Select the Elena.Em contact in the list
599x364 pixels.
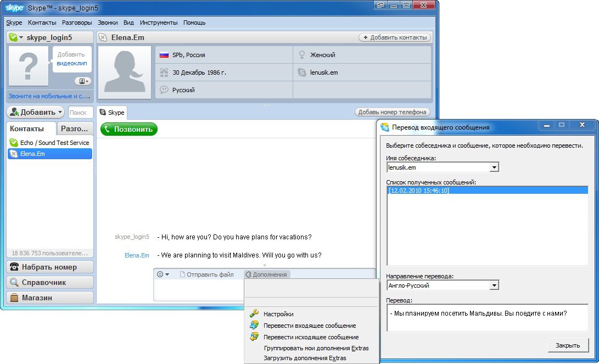coord(50,154)
